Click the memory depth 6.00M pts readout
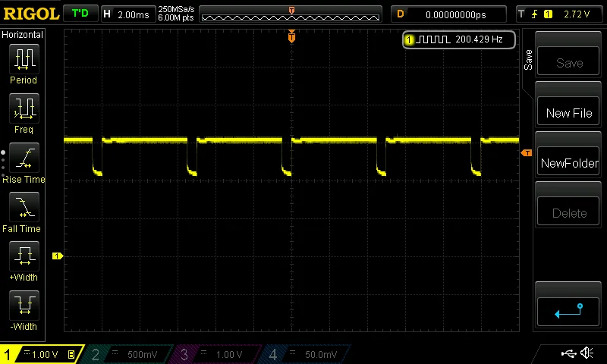Image resolution: width=607 pixels, height=364 pixels. [176, 17]
